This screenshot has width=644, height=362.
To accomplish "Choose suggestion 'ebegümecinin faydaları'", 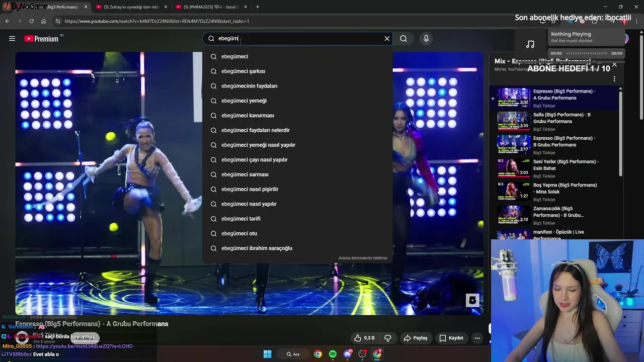I will (x=297, y=86).
